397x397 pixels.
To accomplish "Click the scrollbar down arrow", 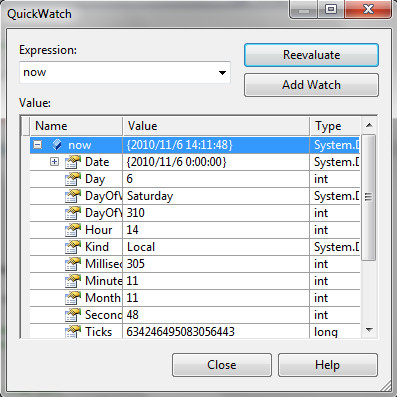I will (369, 330).
